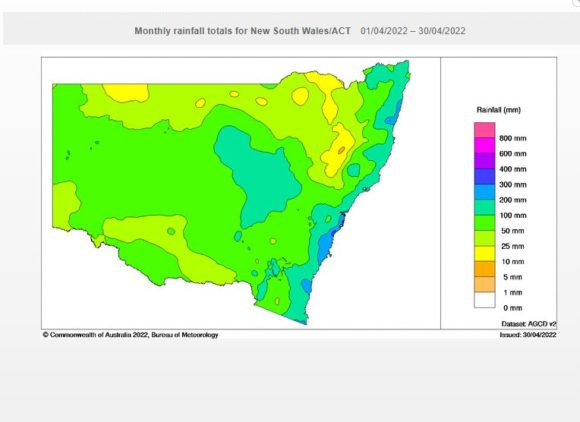Select the light blue 200–300 mm swatch

[x=485, y=192]
